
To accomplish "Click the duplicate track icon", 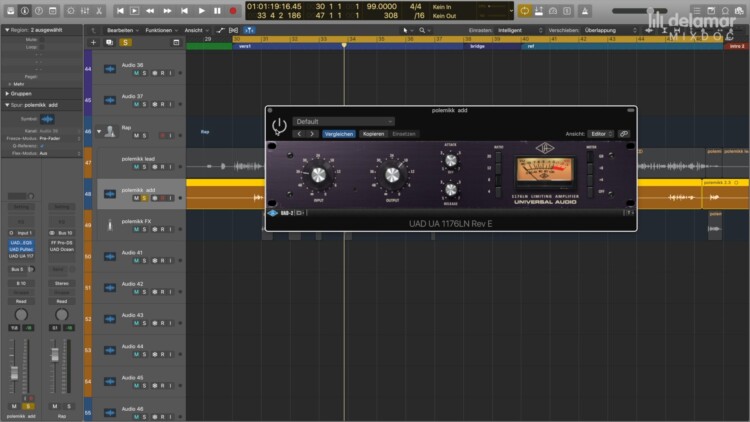I will [109, 43].
